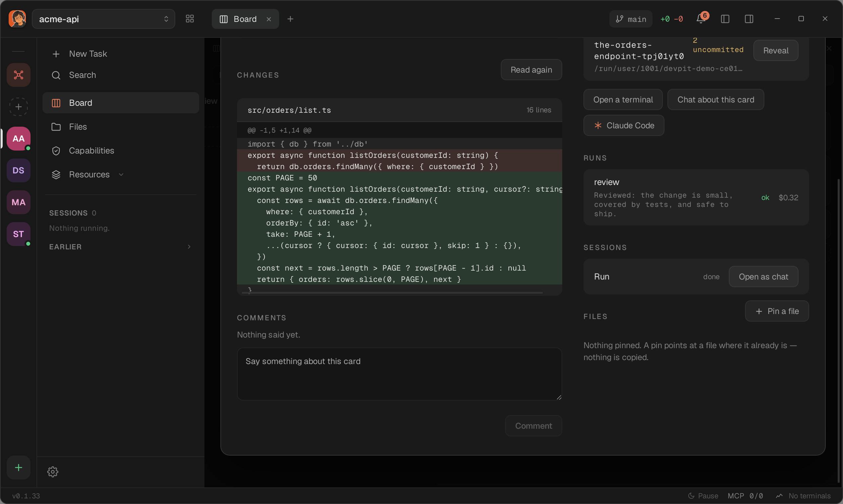Focus the 'Say something about this card' field
This screenshot has width=843, height=504.
click(x=399, y=374)
